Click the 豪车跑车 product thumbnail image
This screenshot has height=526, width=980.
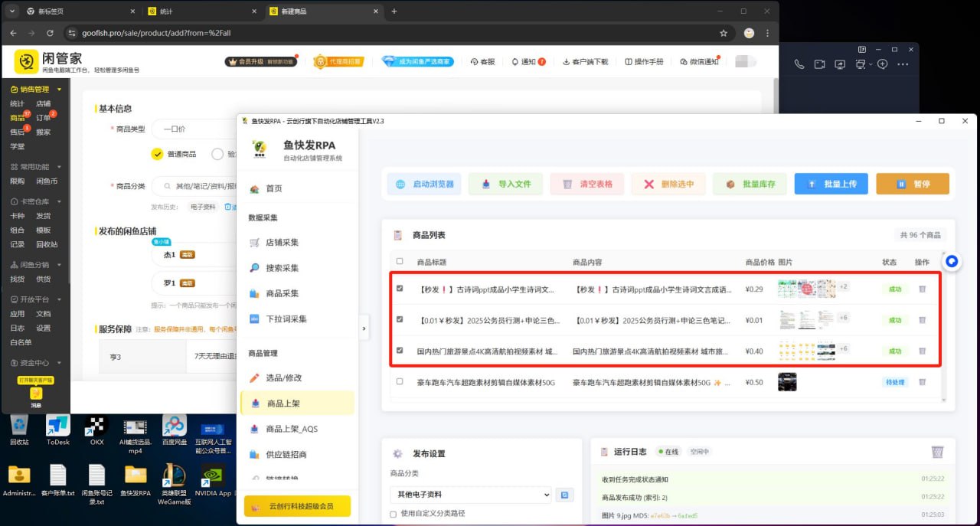[x=787, y=381]
